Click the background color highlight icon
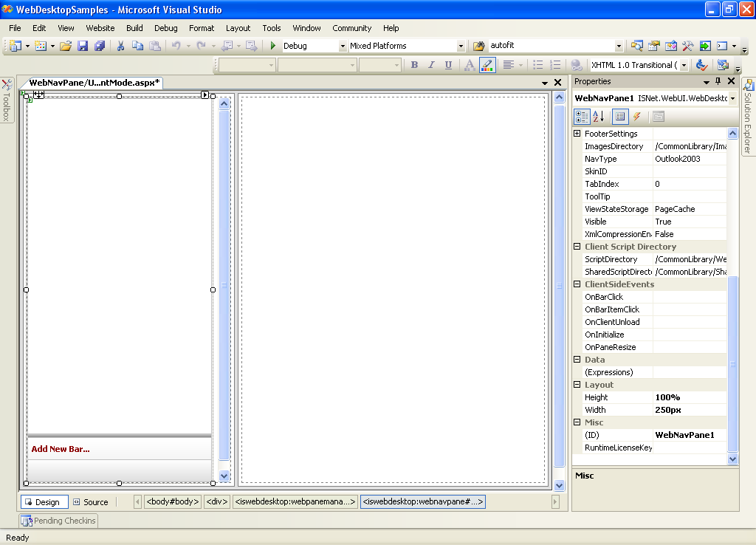Screen dimensions: 756x545 [x=487, y=65]
